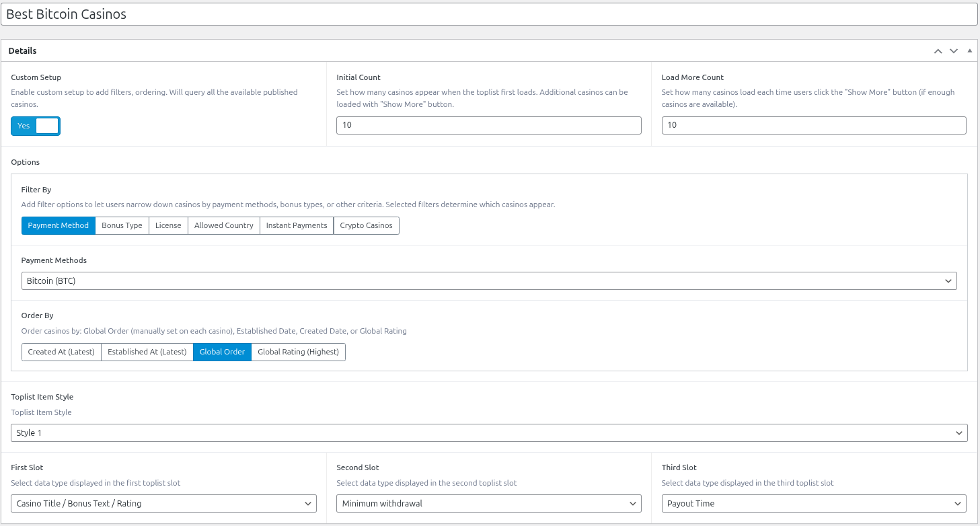980x526 pixels.
Task: Order by Global Rating (Highest)
Action: 298,352
